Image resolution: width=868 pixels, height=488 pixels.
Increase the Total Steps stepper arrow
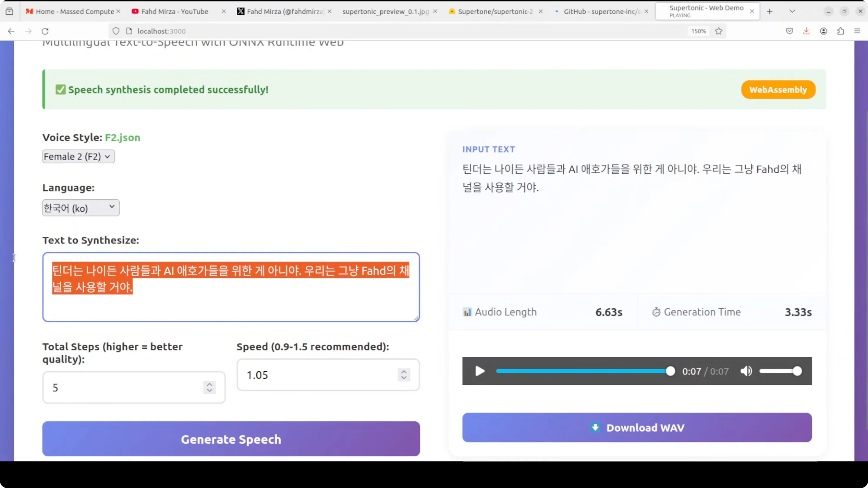click(210, 384)
